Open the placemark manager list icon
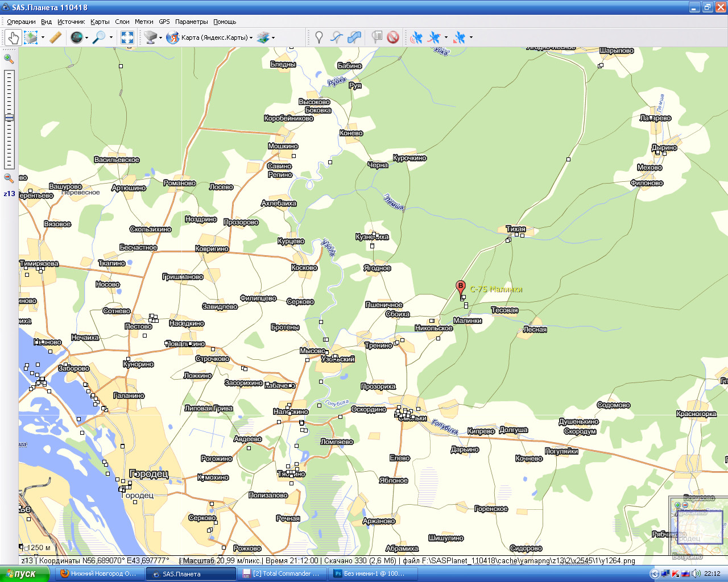 [376, 38]
